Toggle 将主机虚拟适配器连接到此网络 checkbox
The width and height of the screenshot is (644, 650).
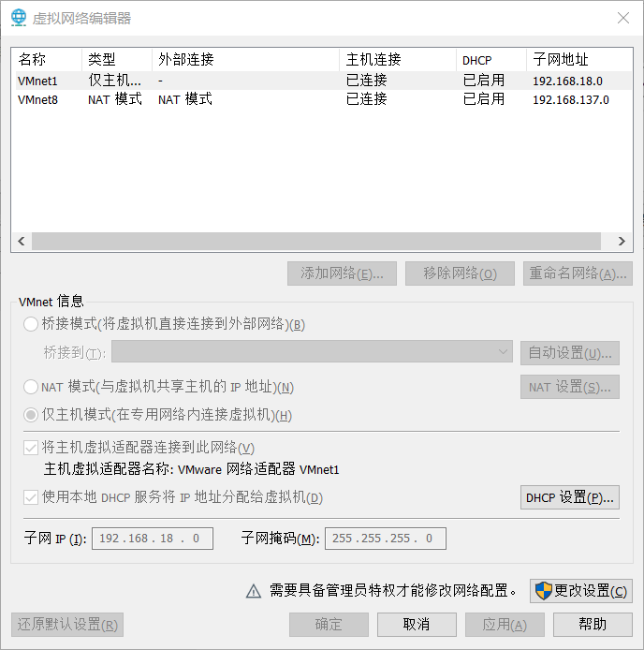[31, 448]
